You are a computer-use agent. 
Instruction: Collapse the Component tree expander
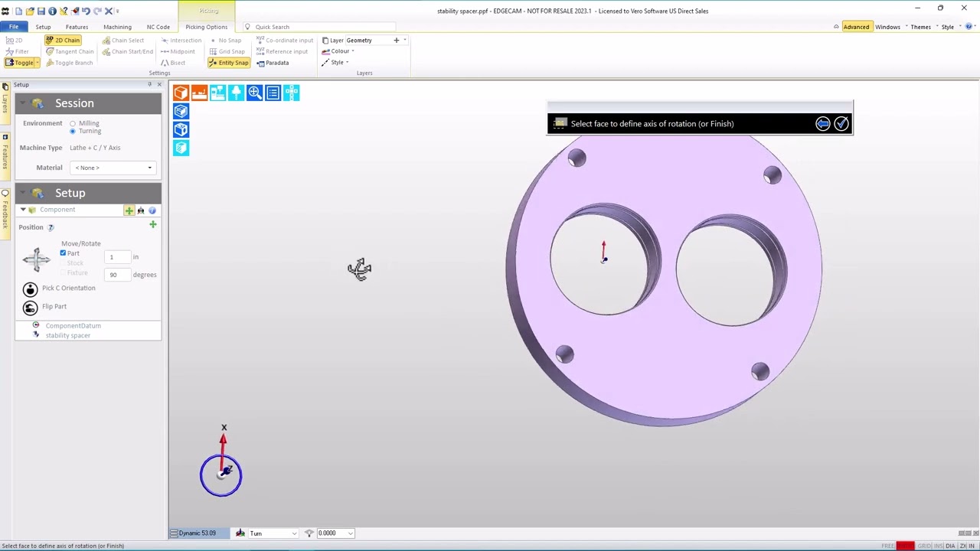[23, 210]
